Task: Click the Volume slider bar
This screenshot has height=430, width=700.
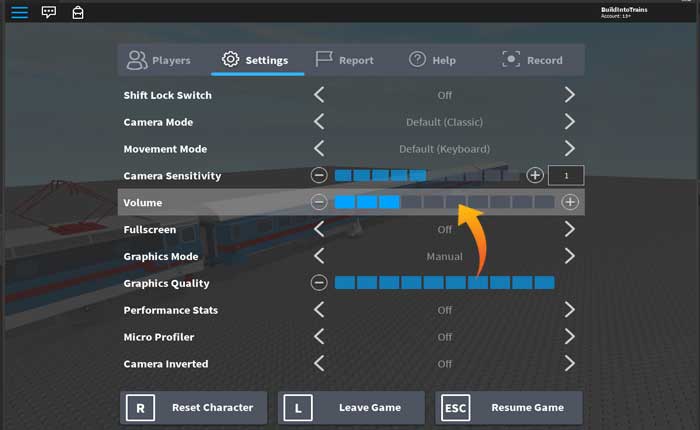Action: pos(444,202)
